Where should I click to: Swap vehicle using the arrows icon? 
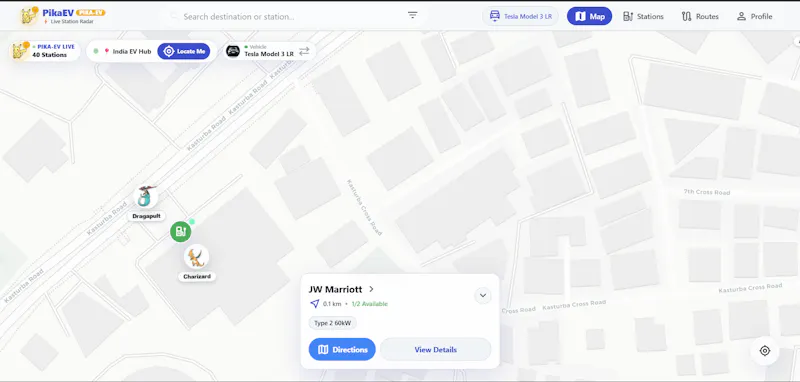(x=304, y=51)
